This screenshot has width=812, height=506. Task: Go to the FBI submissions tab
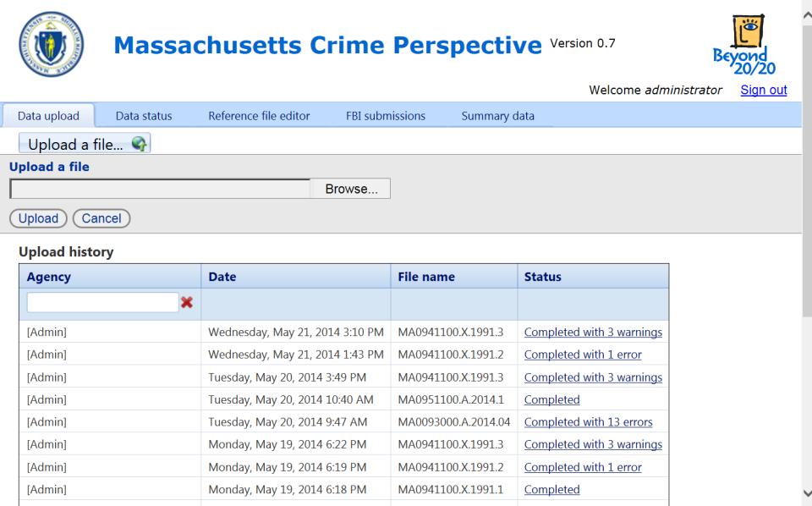click(386, 116)
